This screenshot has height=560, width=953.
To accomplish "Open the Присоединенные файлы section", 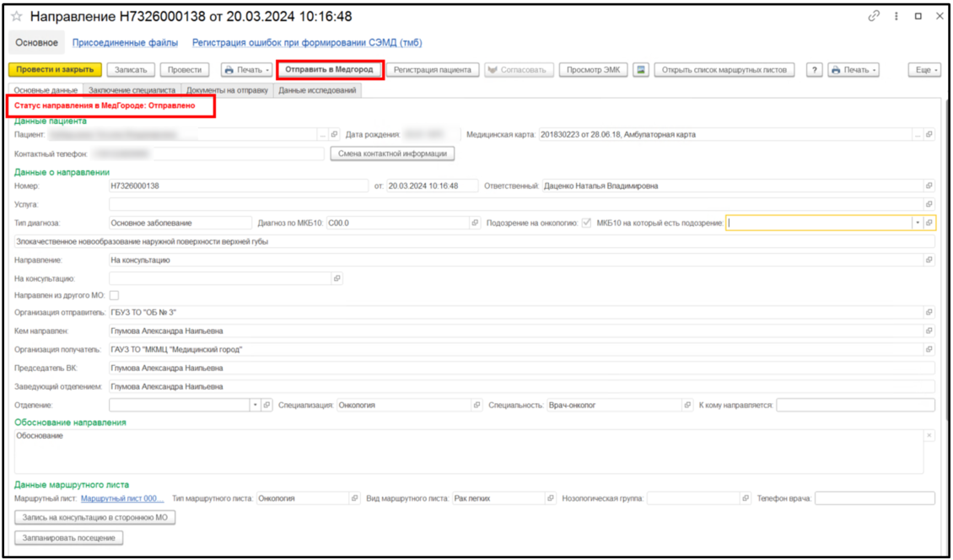I will point(125,42).
